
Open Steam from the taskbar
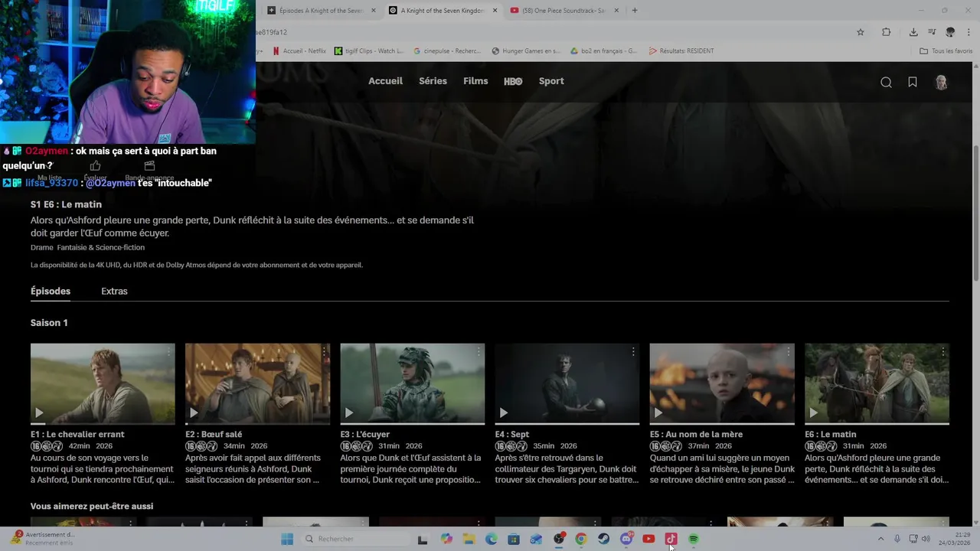[603, 539]
